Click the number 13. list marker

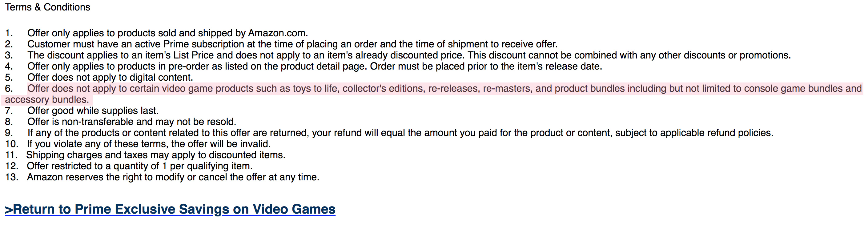tap(11, 177)
